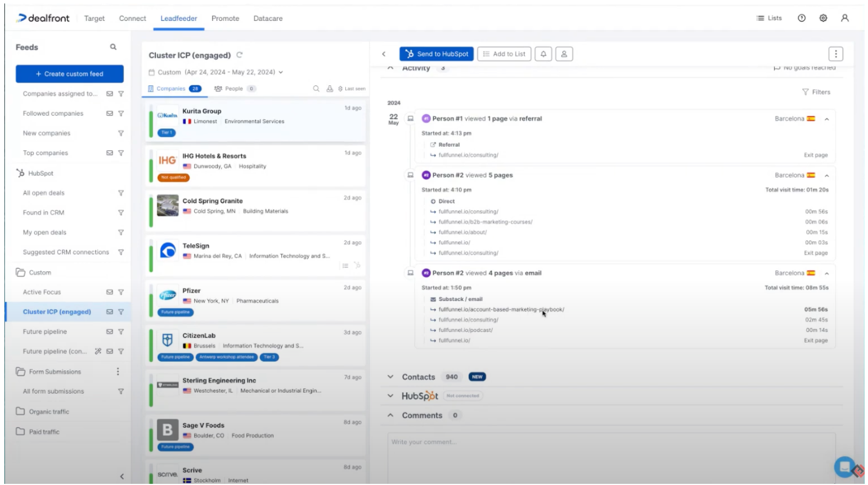The width and height of the screenshot is (868, 485).
Task: Open filter icon for My open deals
Action: point(121,233)
